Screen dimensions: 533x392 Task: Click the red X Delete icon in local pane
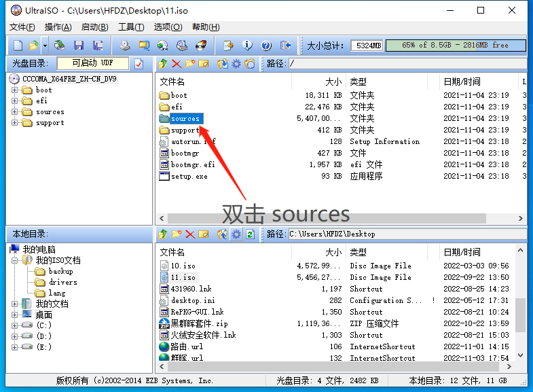coord(190,234)
